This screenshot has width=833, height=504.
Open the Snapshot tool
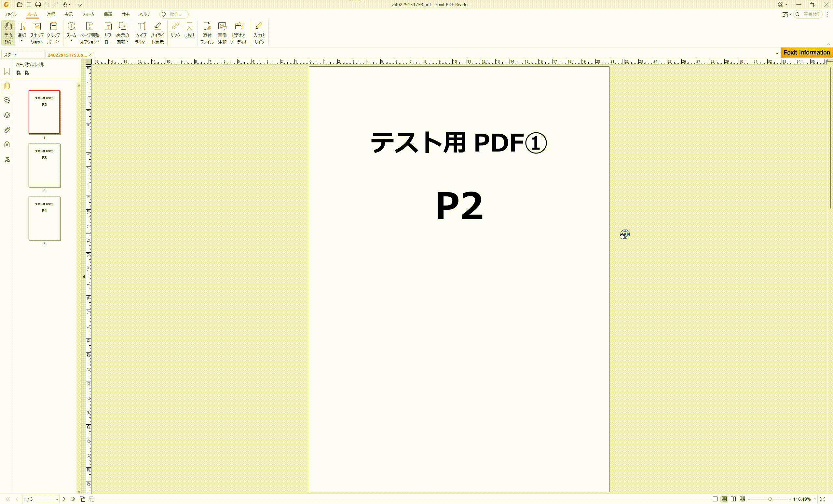(x=36, y=33)
